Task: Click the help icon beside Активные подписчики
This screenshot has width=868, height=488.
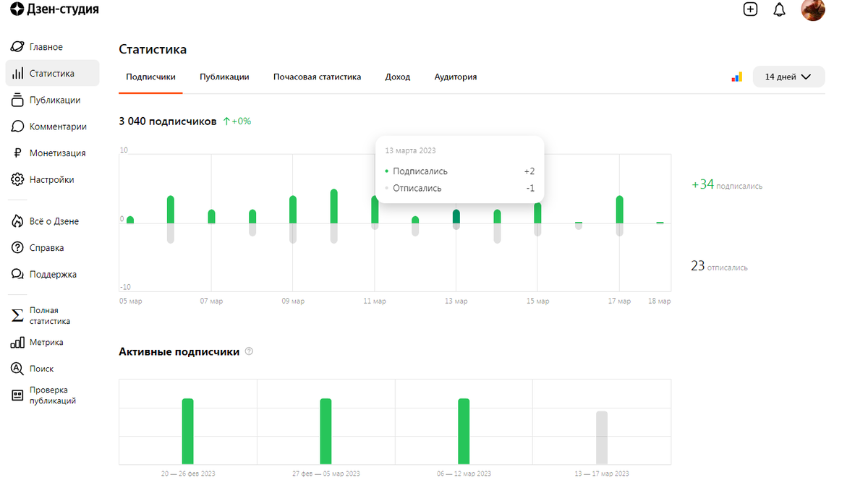Action: click(x=250, y=351)
